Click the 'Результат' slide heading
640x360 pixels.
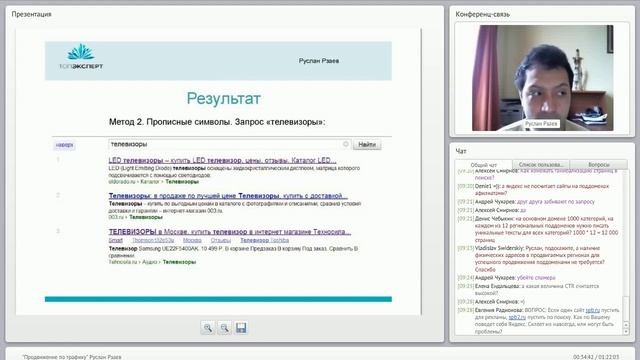click(224, 98)
